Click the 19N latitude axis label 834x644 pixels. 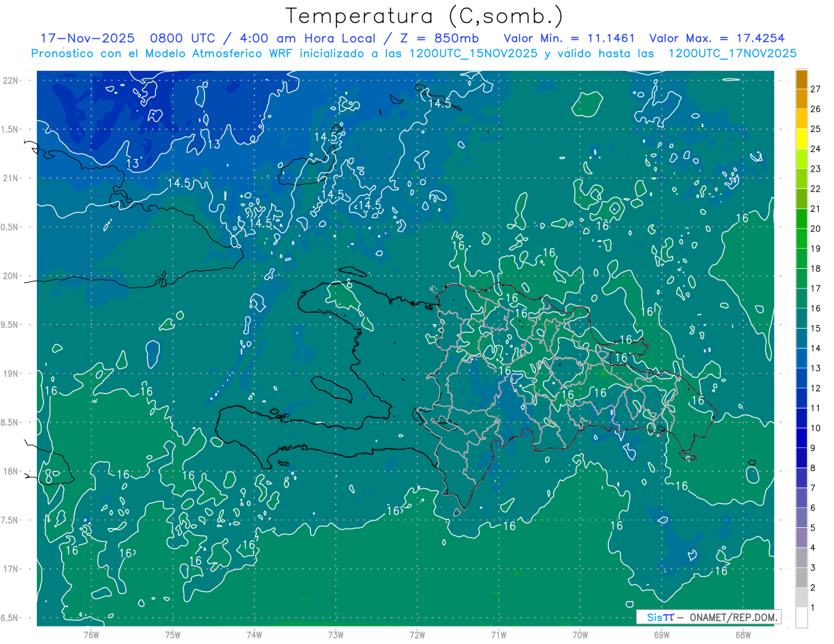tap(10, 374)
